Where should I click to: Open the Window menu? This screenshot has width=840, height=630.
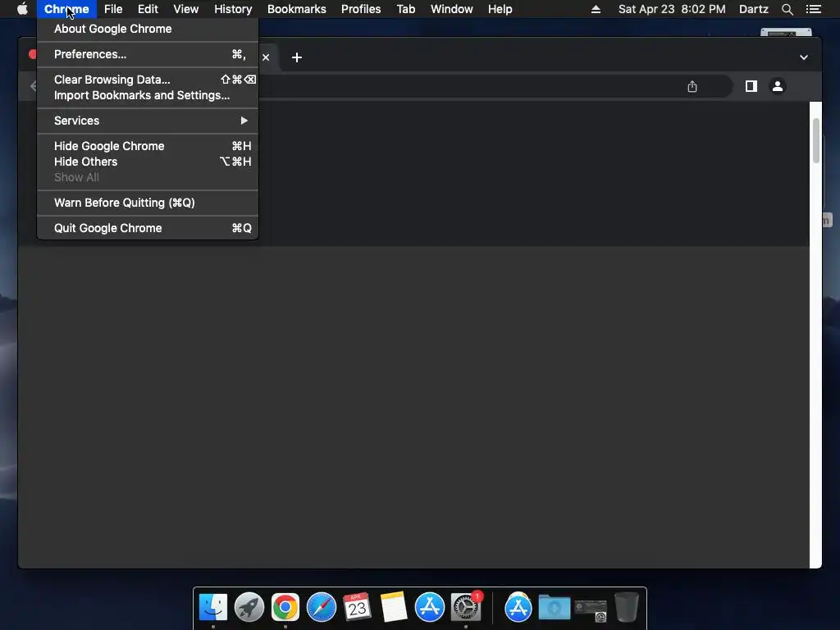pos(452,9)
